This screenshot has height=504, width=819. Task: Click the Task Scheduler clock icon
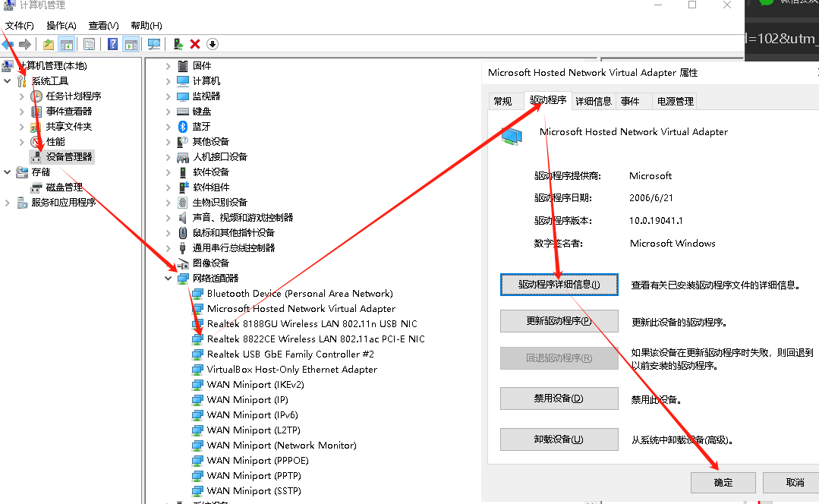tap(36, 96)
